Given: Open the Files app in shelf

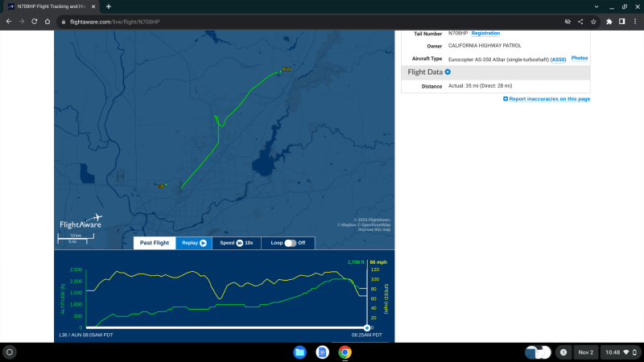Looking at the screenshot, I should 299,352.
